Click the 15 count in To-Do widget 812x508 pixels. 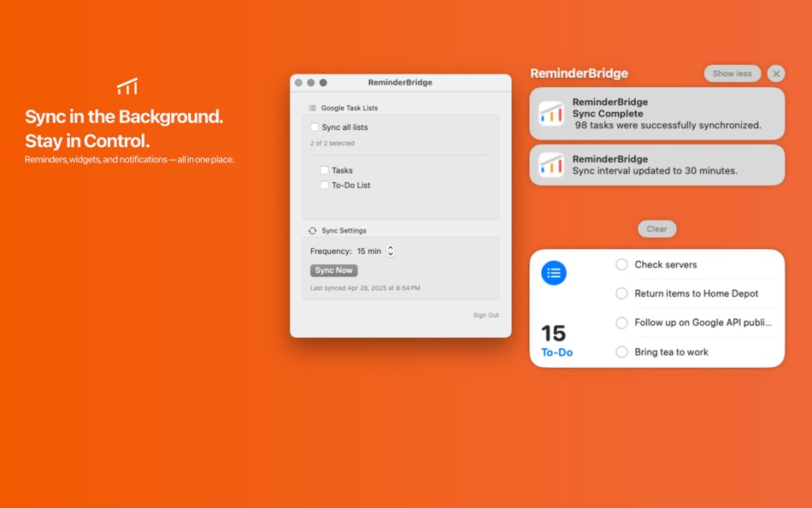pyautogui.click(x=553, y=334)
